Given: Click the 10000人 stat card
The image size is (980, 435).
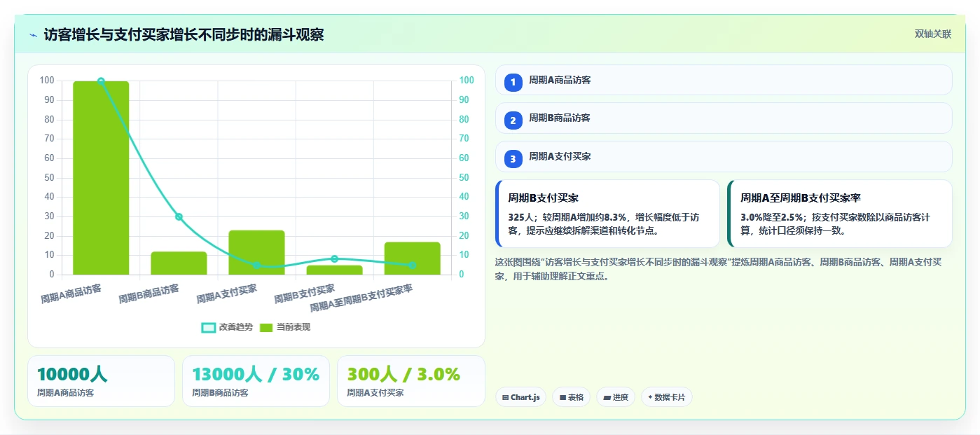Looking at the screenshot, I should 101,381.
